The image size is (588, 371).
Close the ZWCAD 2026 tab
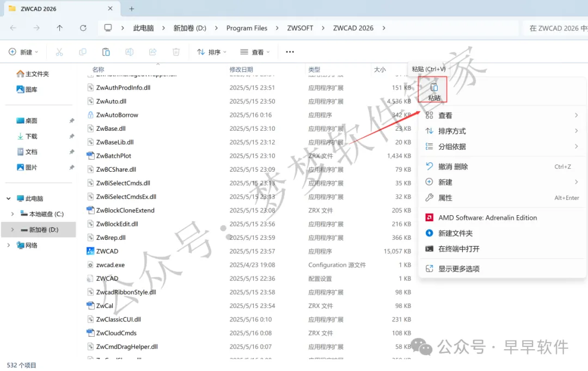click(110, 9)
